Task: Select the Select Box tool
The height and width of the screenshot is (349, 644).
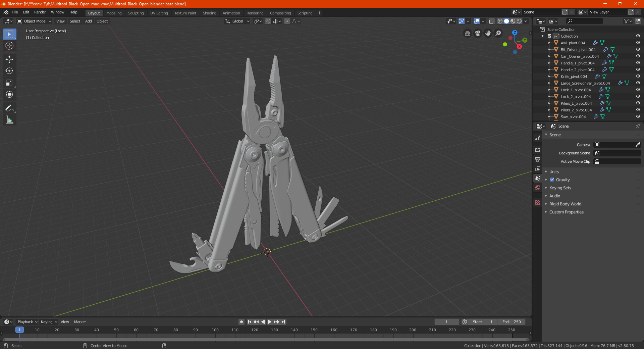Action: pyautogui.click(x=9, y=34)
